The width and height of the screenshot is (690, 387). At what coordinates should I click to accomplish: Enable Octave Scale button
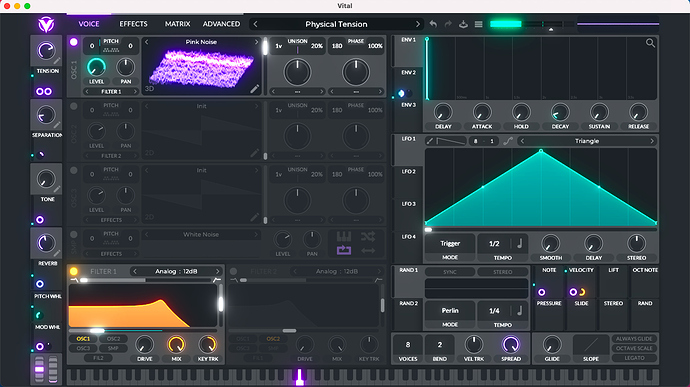pyautogui.click(x=634, y=348)
